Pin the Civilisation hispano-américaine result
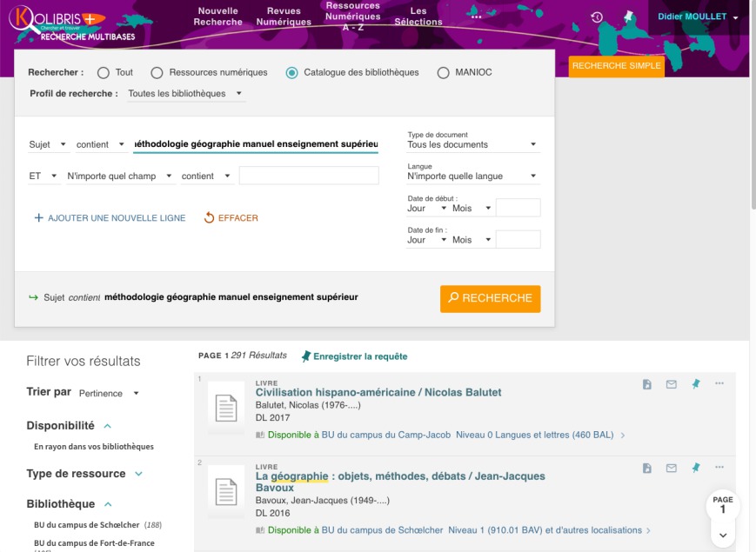 (x=696, y=384)
